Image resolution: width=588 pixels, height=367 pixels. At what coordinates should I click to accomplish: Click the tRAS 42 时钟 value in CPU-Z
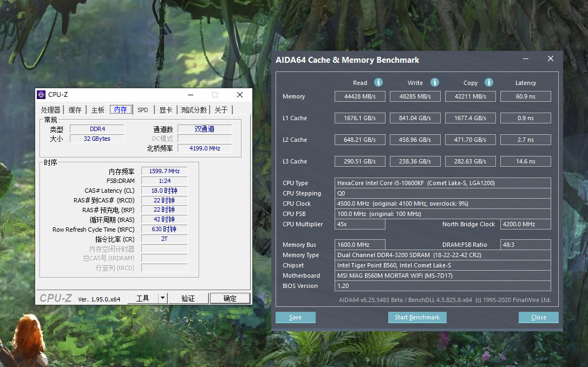click(x=164, y=220)
